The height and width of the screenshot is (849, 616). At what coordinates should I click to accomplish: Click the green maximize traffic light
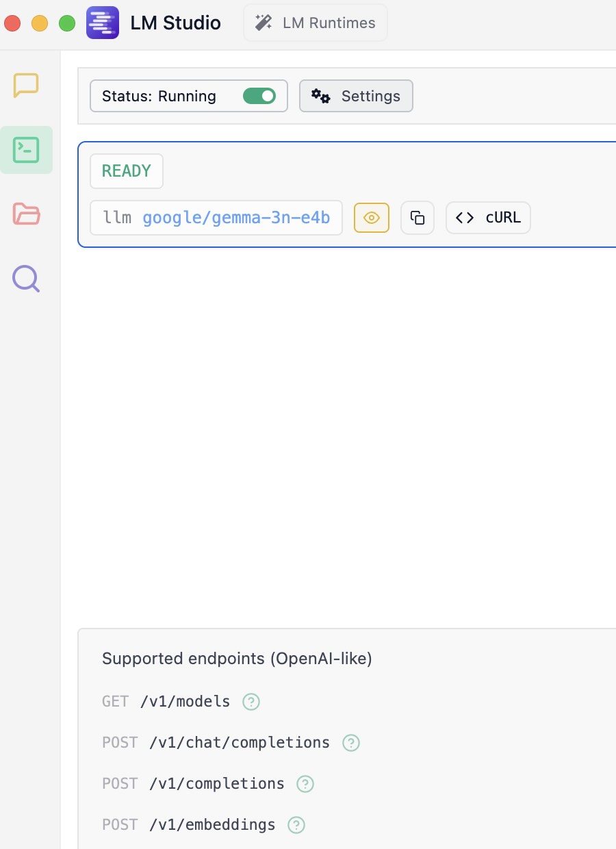pos(66,22)
